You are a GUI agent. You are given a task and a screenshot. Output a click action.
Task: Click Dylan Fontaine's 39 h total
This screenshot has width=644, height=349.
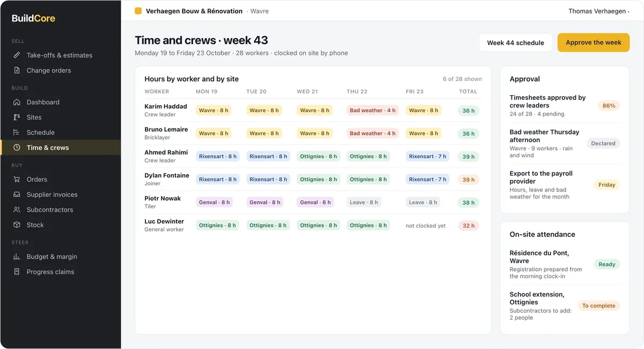point(469,180)
